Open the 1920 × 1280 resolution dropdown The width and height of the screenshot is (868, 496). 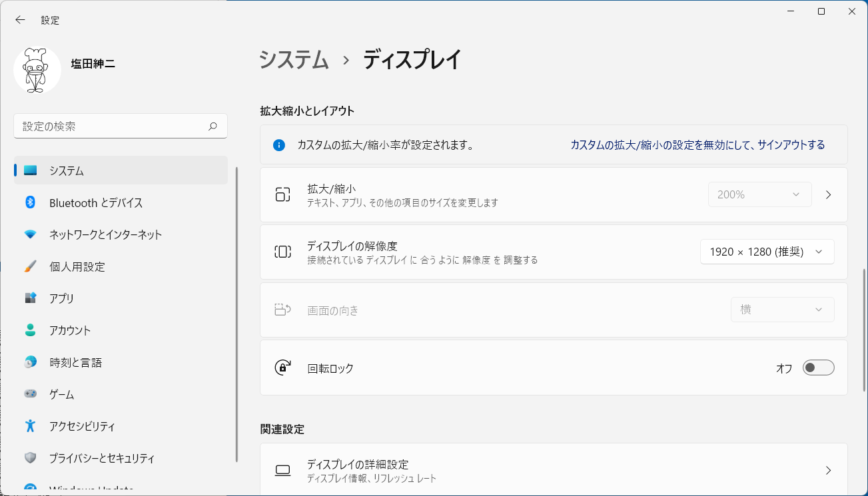(767, 252)
